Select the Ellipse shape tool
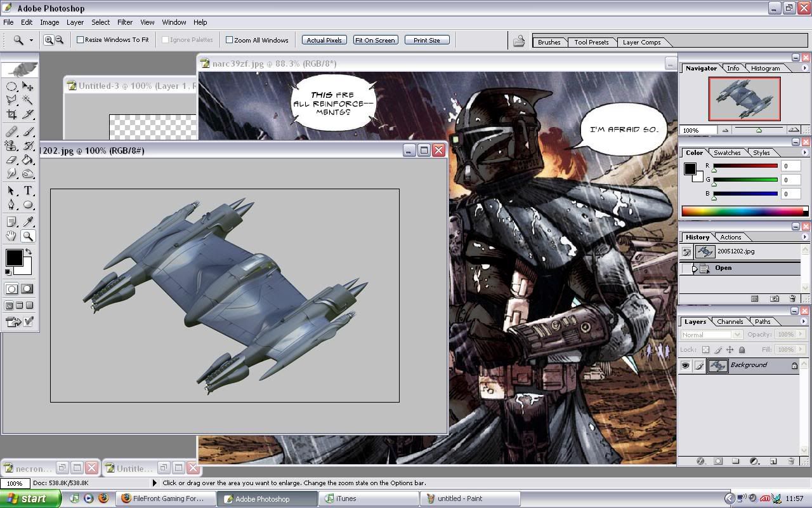The height and width of the screenshot is (508, 812). (28, 204)
